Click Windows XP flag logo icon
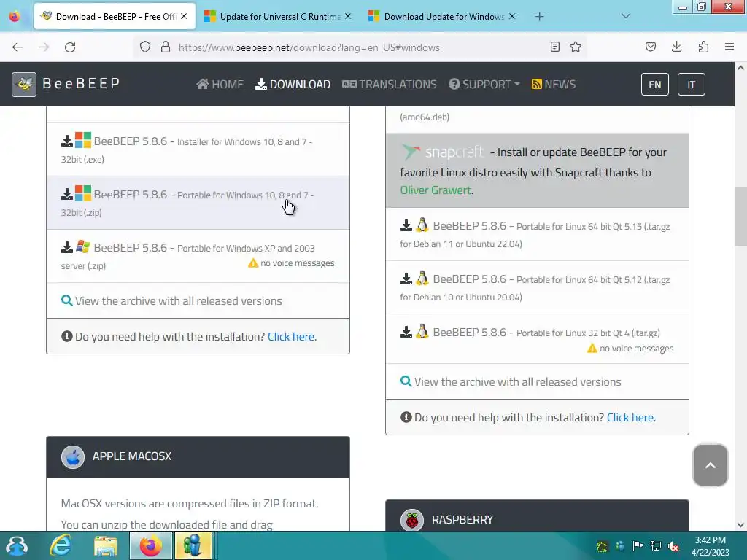 83,246
